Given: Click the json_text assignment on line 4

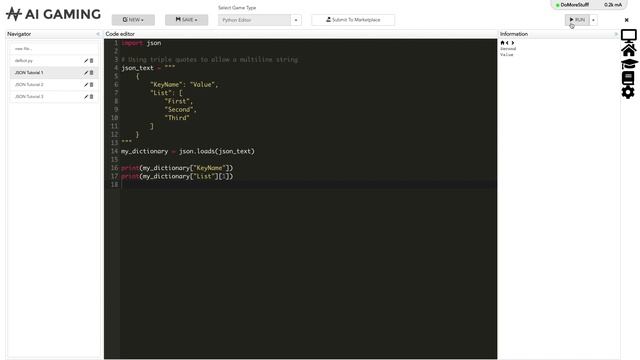Looking at the screenshot, I should click(148, 68).
